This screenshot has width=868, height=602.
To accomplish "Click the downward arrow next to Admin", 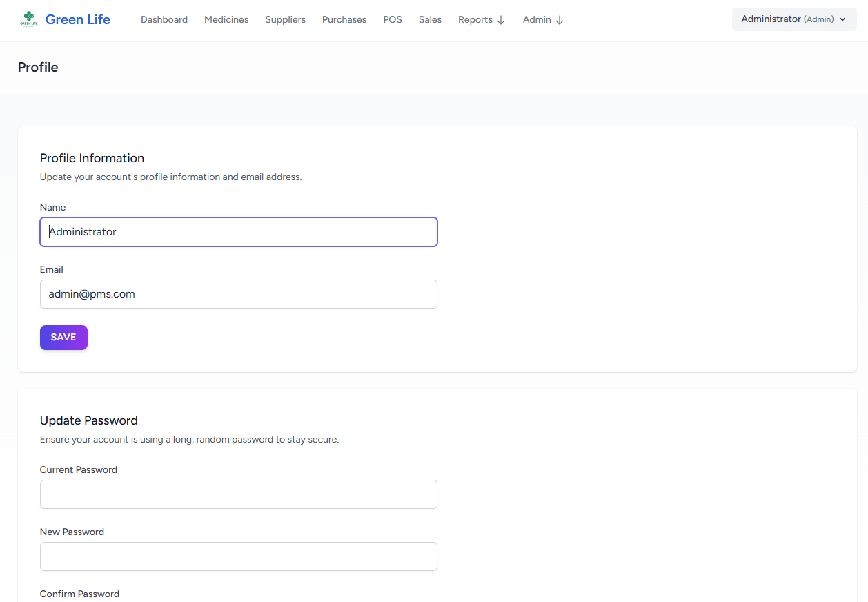I will click(x=560, y=20).
